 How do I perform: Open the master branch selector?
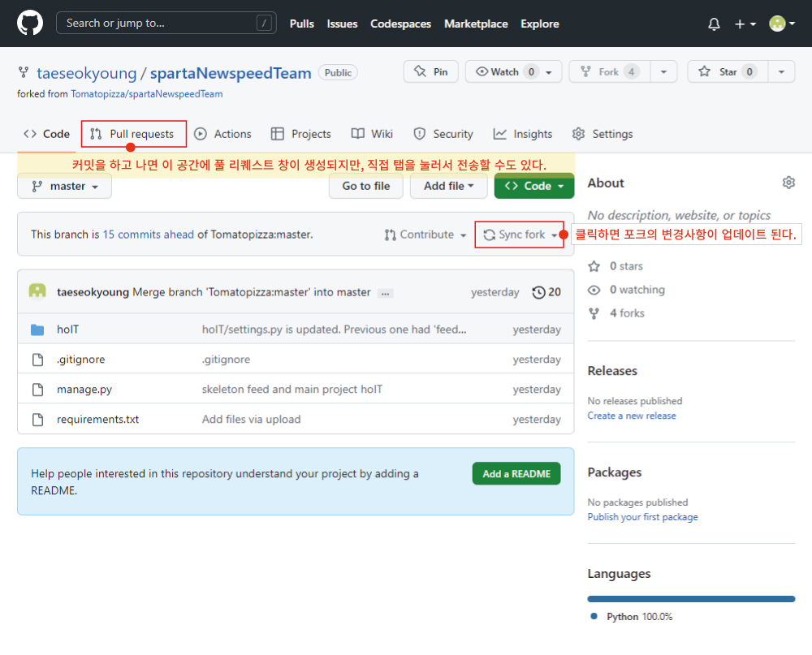65,187
